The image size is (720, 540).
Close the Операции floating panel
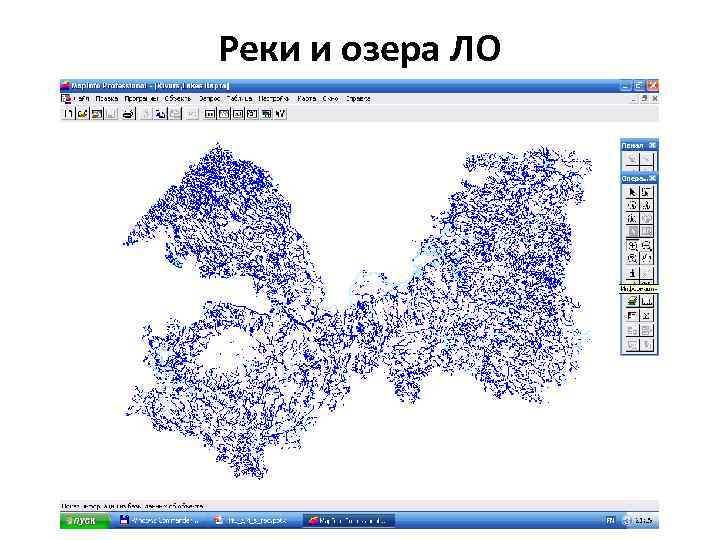pyautogui.click(x=652, y=178)
